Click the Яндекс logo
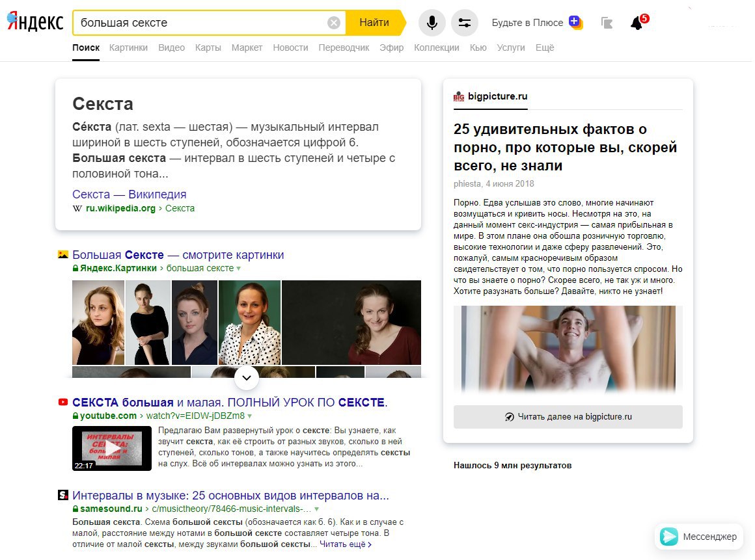The image size is (755, 560). tap(35, 22)
